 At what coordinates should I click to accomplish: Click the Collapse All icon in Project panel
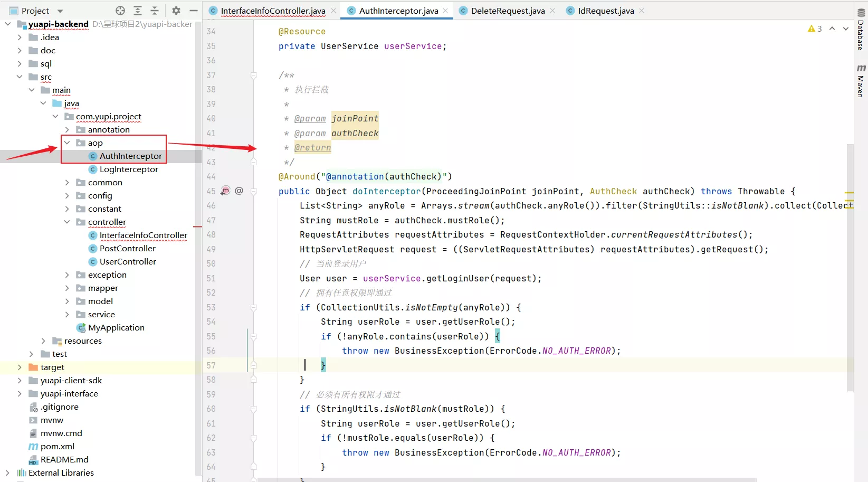point(155,11)
